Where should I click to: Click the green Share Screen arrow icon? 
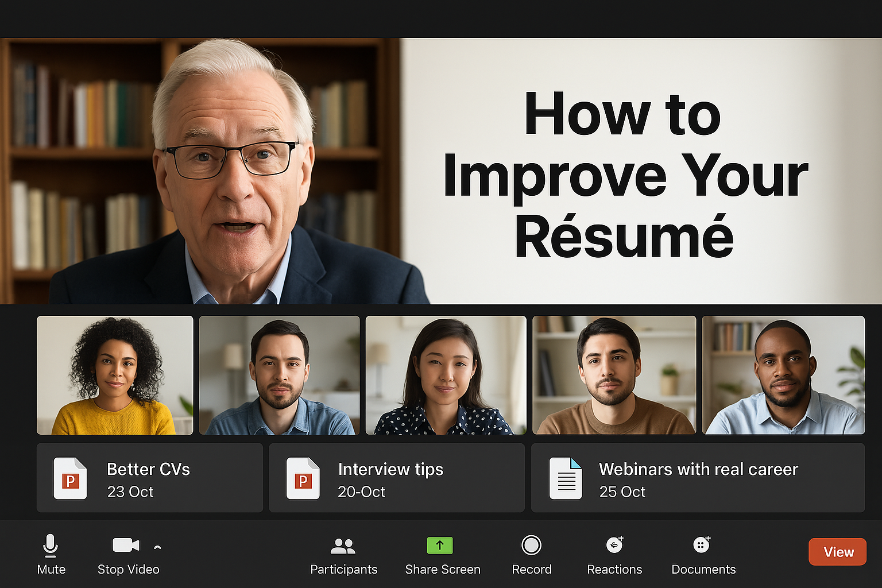pyautogui.click(x=440, y=545)
